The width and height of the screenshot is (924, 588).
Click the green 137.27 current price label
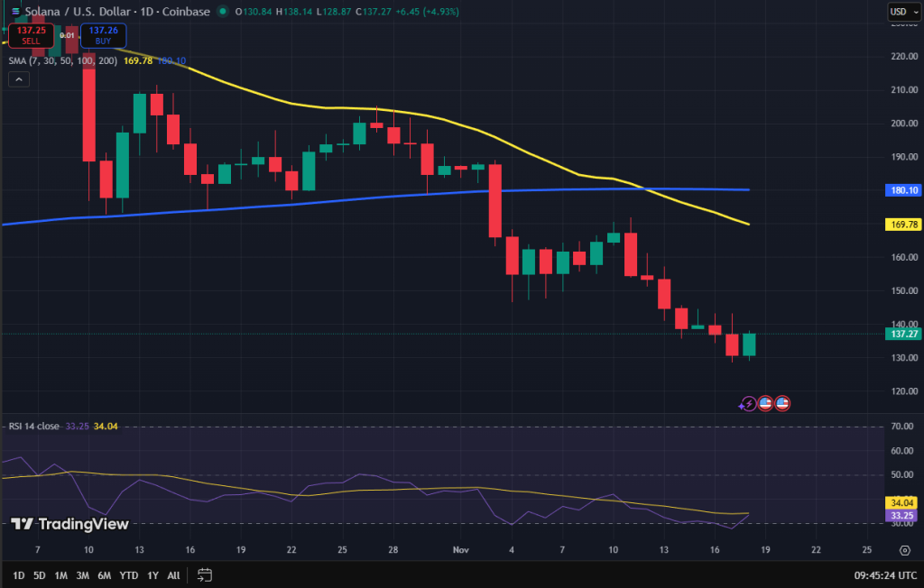(903, 334)
